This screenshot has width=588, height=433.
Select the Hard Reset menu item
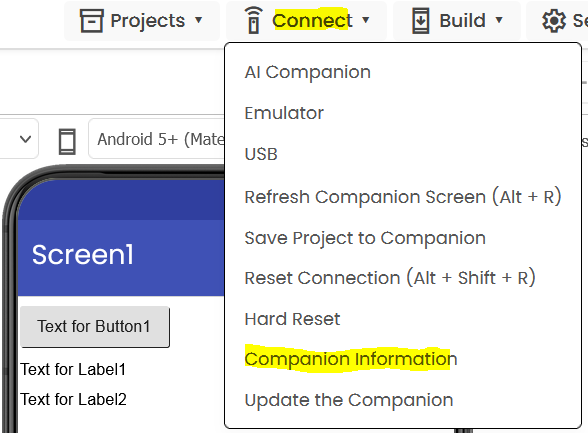click(x=292, y=319)
